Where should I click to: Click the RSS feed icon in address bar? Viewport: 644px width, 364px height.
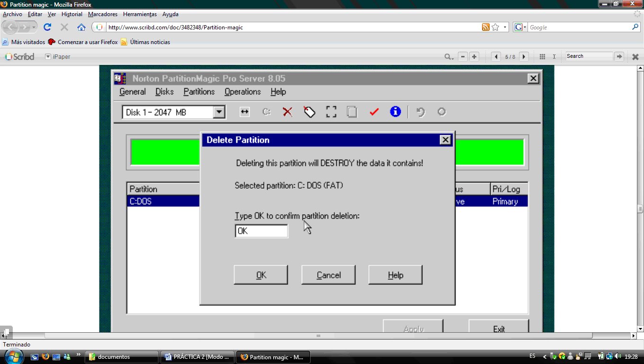point(485,27)
